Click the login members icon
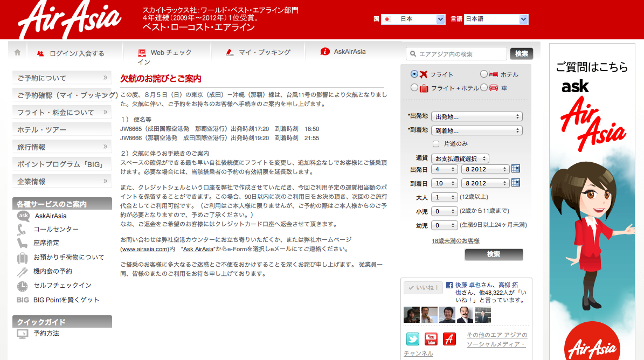This screenshot has width=644, height=360. pos(40,53)
